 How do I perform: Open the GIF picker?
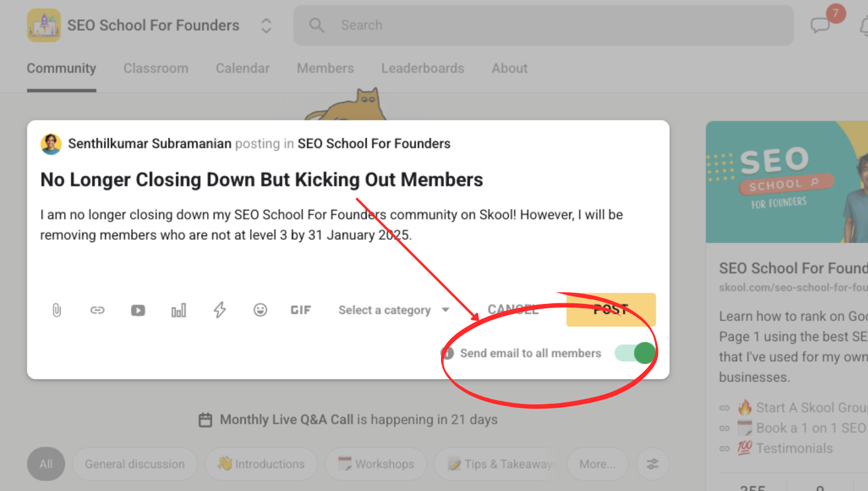301,310
